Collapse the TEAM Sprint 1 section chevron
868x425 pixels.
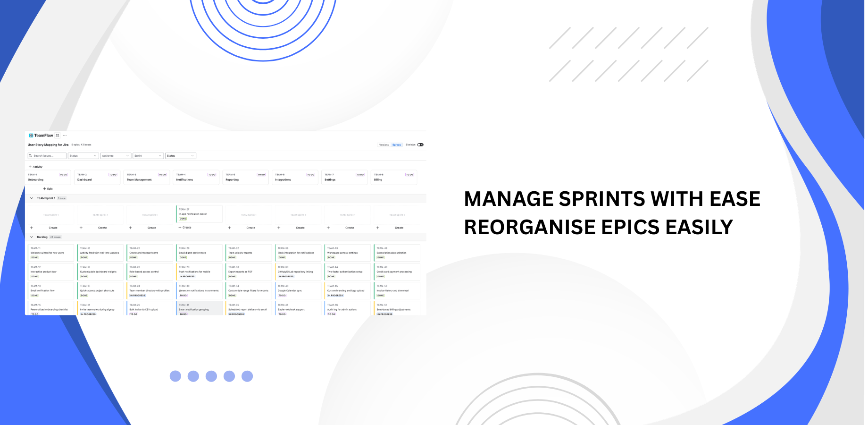coord(32,198)
